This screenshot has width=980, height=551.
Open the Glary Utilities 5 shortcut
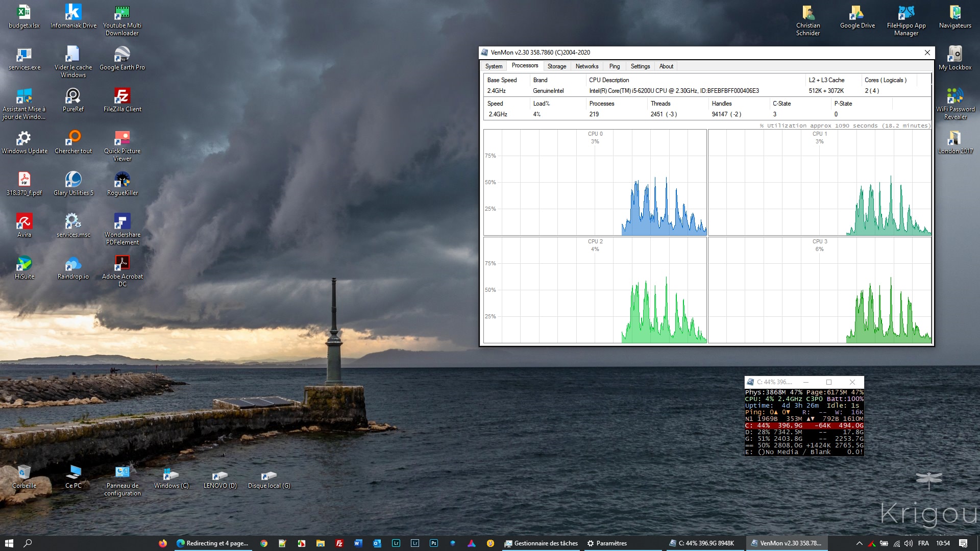73,184
